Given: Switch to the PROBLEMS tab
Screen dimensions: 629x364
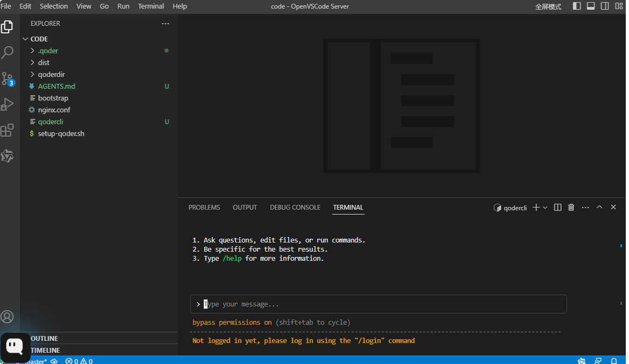Looking at the screenshot, I should click(x=204, y=208).
